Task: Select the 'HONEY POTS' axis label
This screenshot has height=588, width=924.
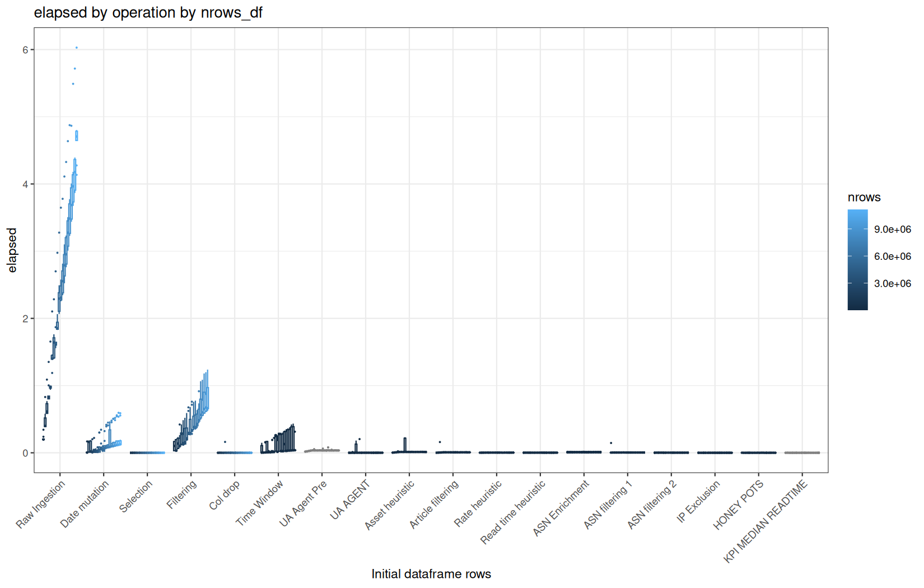Action: point(738,505)
